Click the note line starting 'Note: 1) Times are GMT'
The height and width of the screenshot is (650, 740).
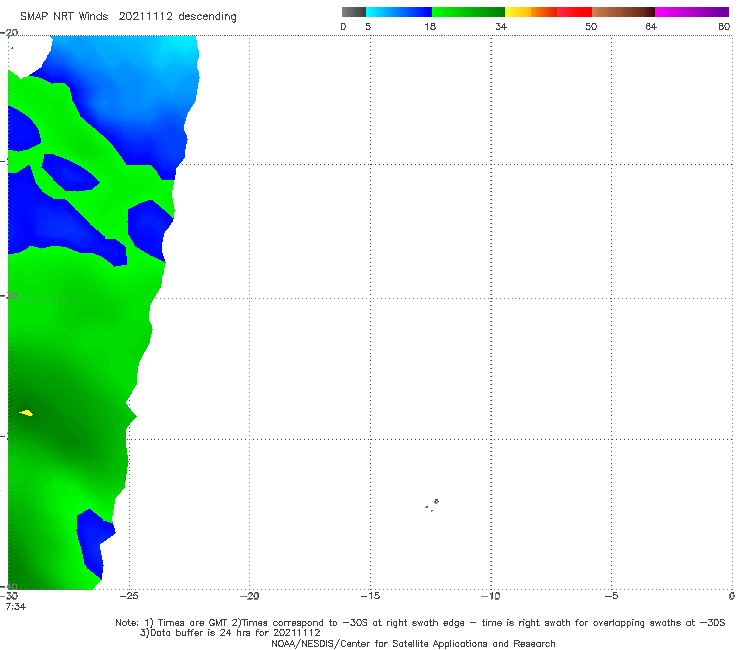tap(420, 623)
